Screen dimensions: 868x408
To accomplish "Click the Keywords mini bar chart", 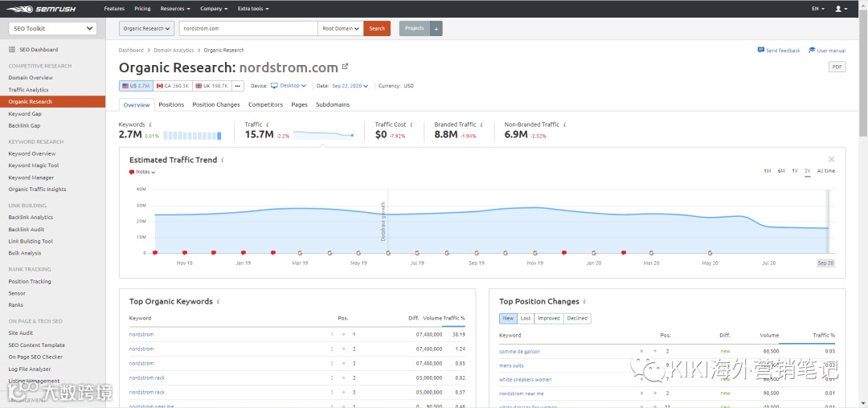I will (192, 136).
